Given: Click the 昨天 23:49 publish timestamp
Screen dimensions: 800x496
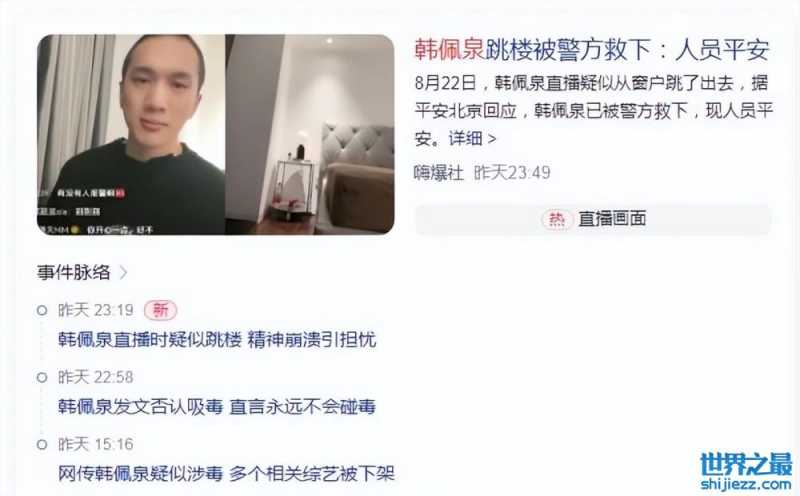Looking at the screenshot, I should pos(512,172).
